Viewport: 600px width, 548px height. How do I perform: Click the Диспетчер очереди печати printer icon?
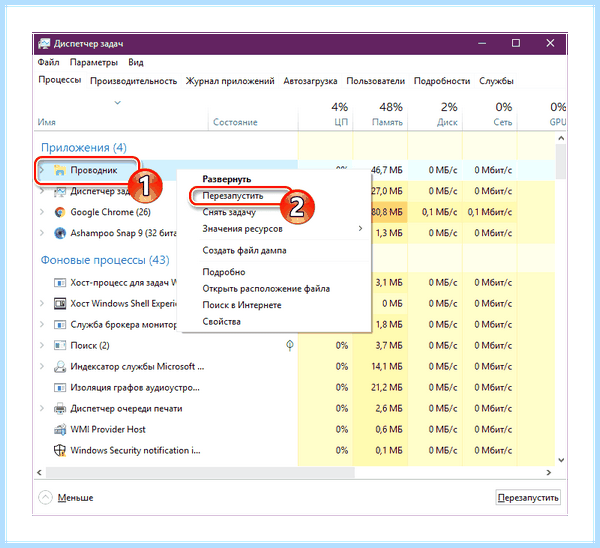pyautogui.click(x=60, y=409)
